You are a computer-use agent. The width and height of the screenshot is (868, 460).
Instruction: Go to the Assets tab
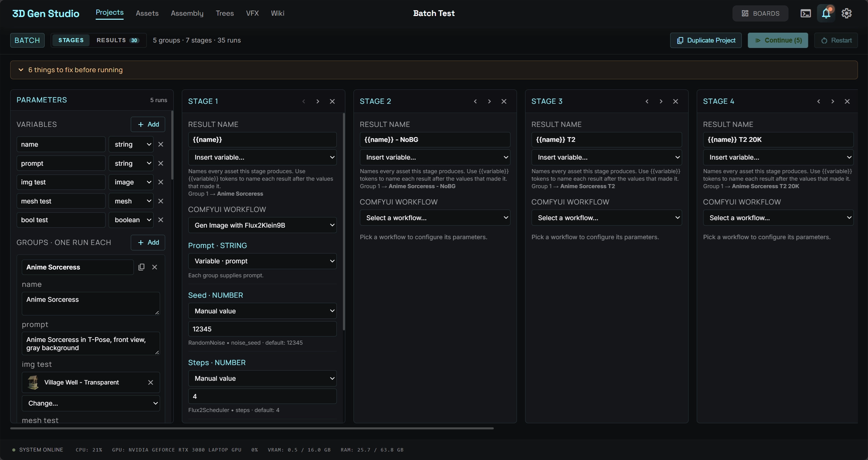(147, 13)
